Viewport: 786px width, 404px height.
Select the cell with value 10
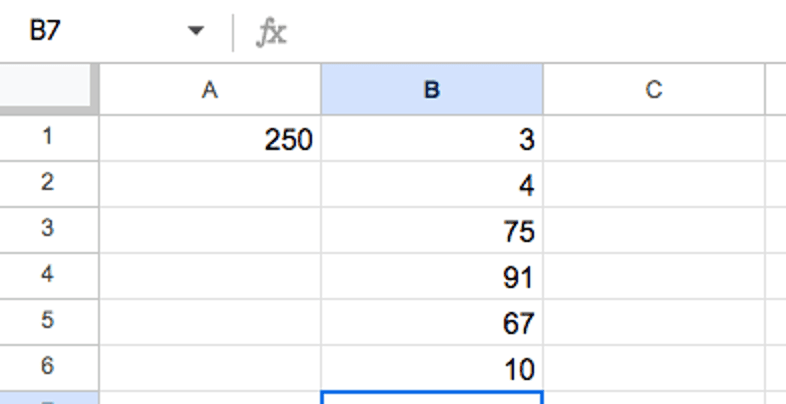[432, 369]
